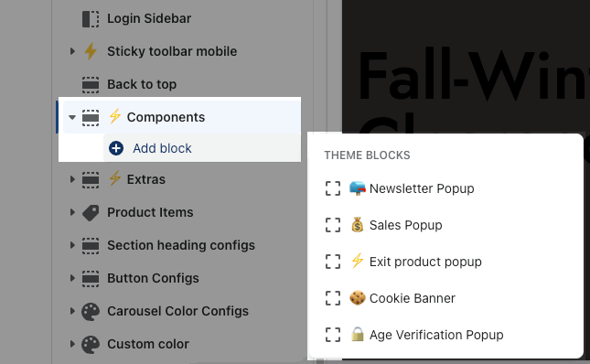
Task: Expand the Section heading configs group
Action: pos(72,245)
